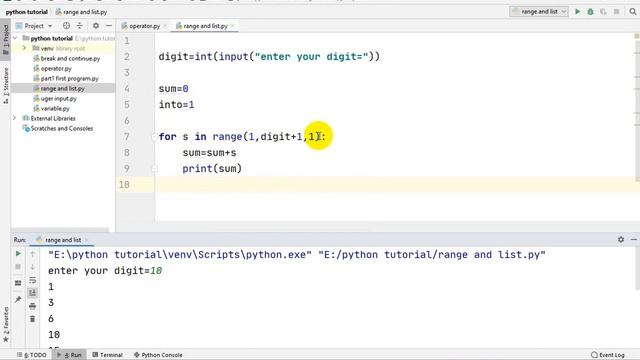Toggle soft-wrap in Run console

pos(33,280)
